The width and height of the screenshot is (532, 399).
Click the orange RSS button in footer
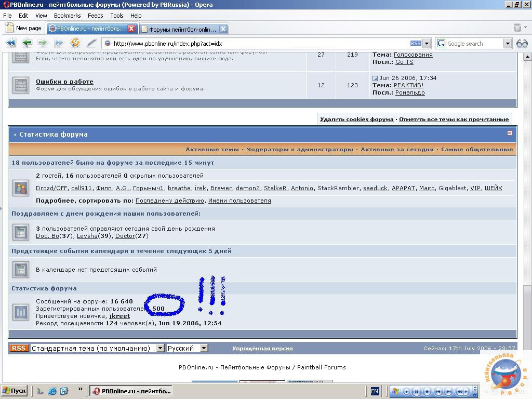[x=19, y=348]
